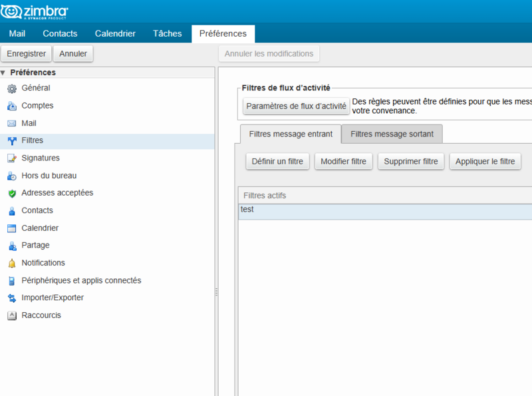Collapse the Préférences section triangle
Image resolution: width=532 pixels, height=396 pixels.
point(5,72)
